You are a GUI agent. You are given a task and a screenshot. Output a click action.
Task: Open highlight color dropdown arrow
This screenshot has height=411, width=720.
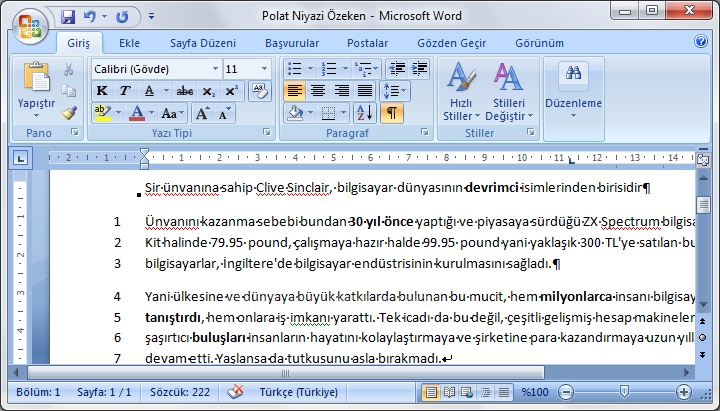click(x=118, y=113)
